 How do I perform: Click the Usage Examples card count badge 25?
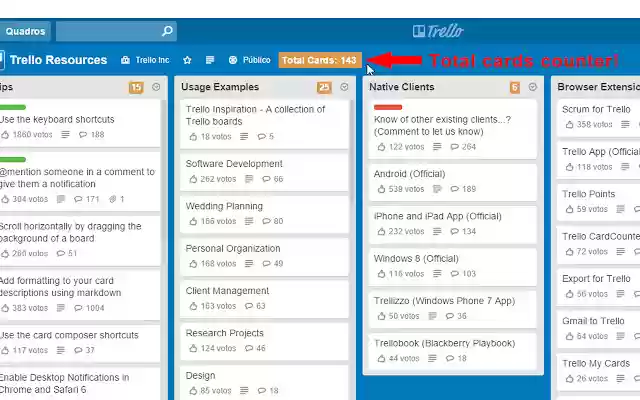324,87
